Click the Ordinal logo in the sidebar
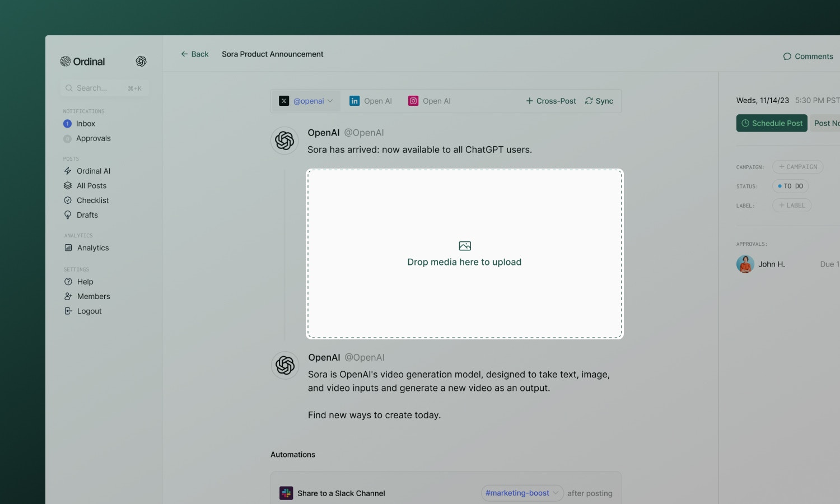Image resolution: width=840 pixels, height=504 pixels. tap(82, 62)
